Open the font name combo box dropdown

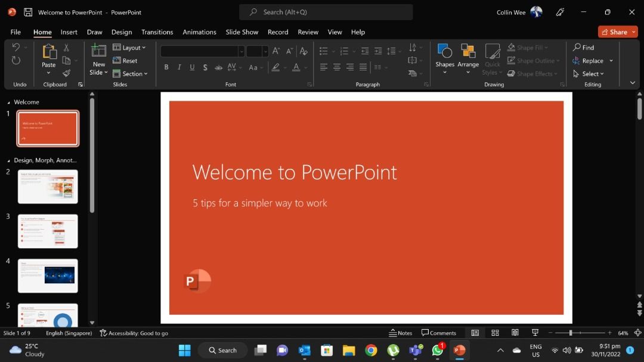coord(241,51)
